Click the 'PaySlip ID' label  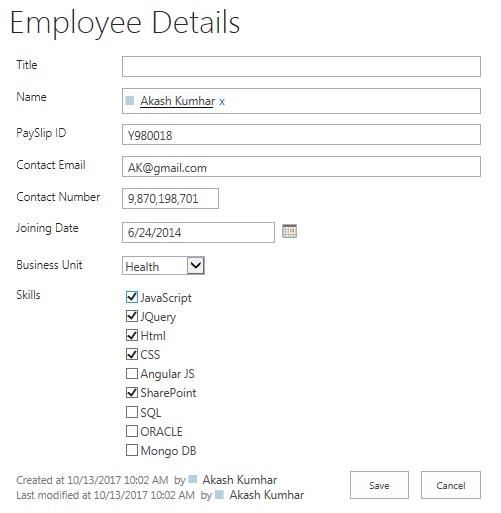(41, 133)
